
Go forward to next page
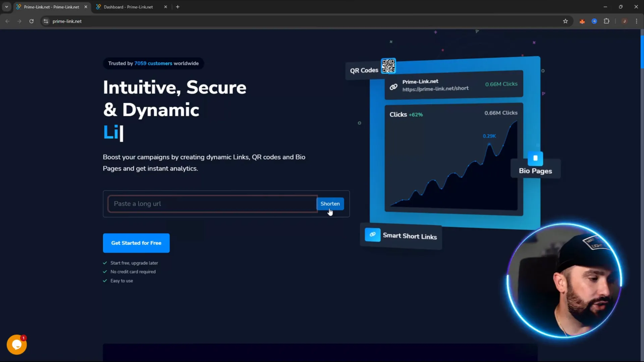(x=19, y=21)
